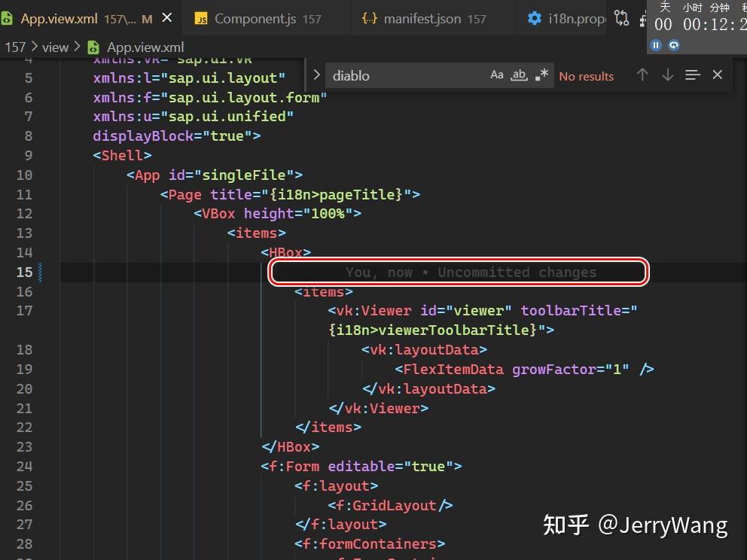Click the gear icon on i18n tab
The height and width of the screenshot is (560, 747).
tap(535, 19)
